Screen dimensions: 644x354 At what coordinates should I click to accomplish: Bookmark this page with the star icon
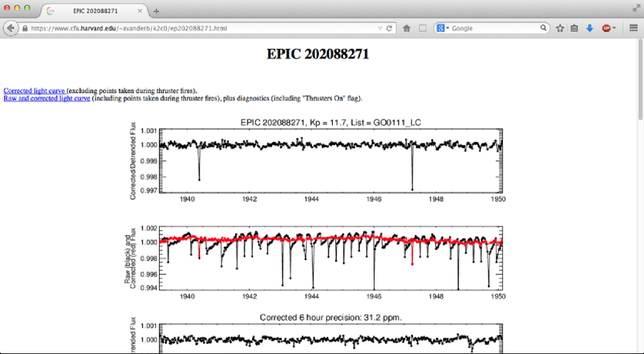tap(559, 28)
